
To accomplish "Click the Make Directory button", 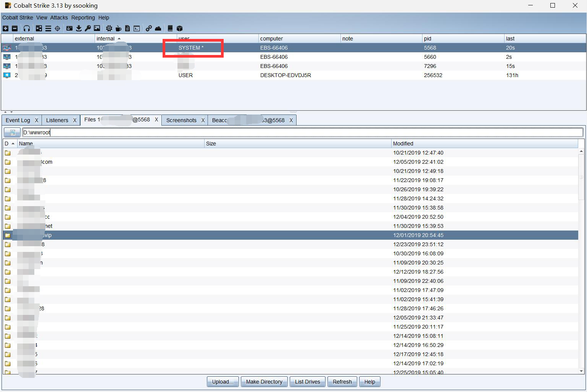I will (264, 382).
